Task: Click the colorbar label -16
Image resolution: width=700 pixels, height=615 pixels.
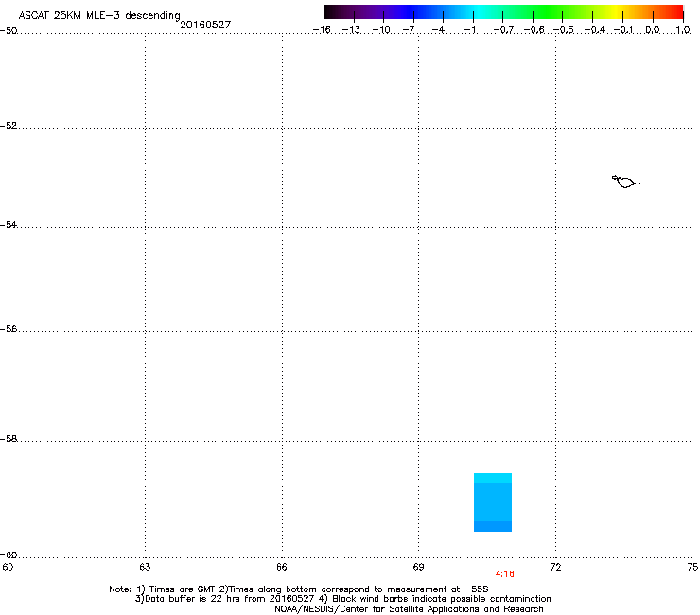Action: pyautogui.click(x=322, y=30)
